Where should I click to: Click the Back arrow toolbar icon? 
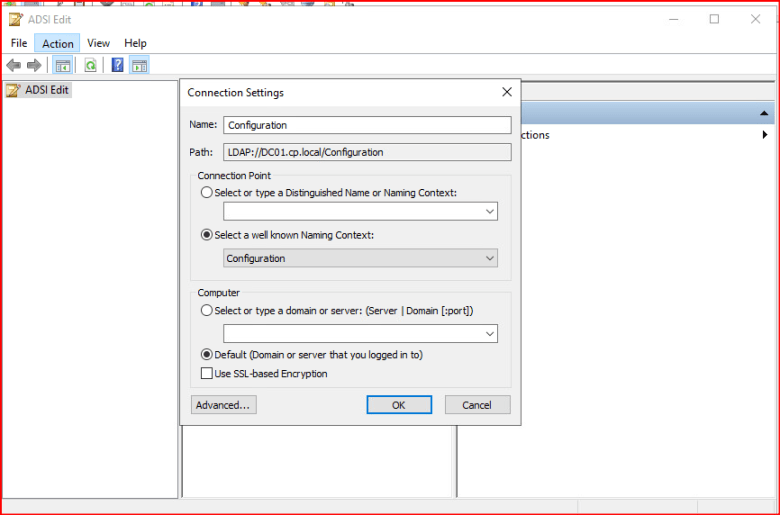[13, 65]
